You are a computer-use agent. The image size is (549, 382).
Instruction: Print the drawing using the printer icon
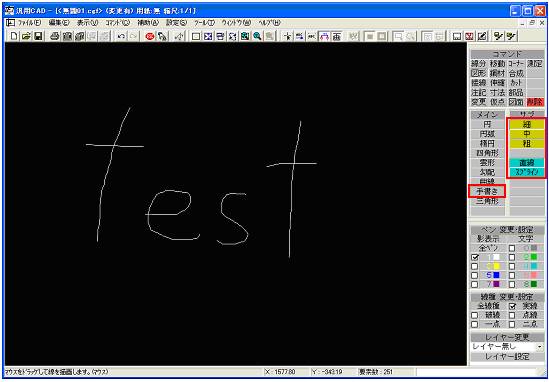click(x=55, y=36)
